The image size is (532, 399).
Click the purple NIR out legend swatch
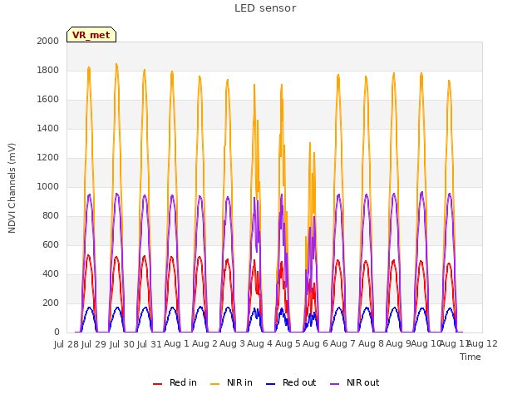tap(334, 384)
